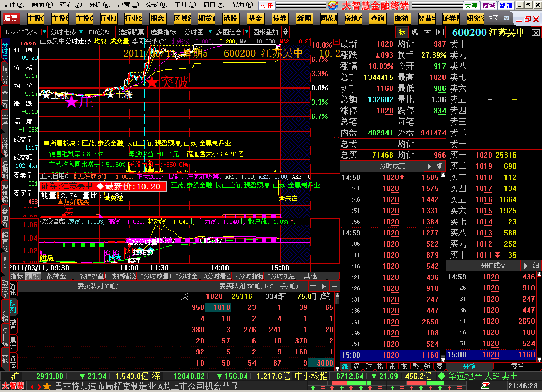This screenshot has height=392, width=542.
Task: Click the panel layout icon next to 现
Action: [x=428, y=32]
